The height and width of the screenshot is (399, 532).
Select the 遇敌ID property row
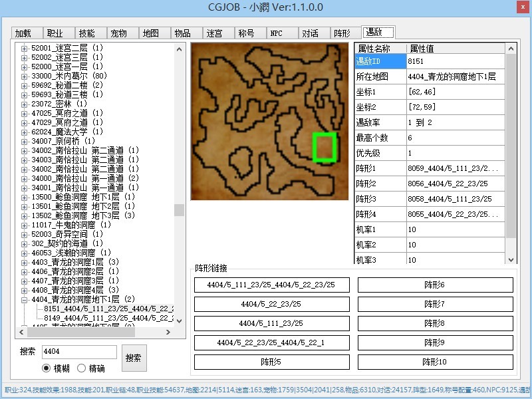click(x=380, y=61)
